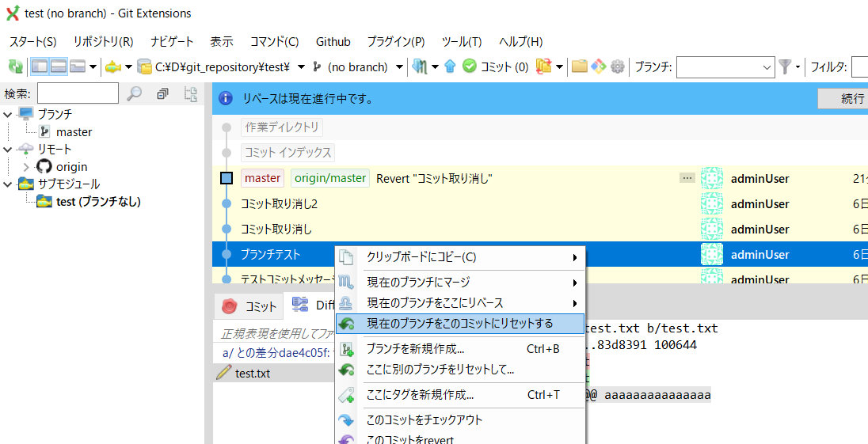868x444 pixels.
Task: Open the layout options dropdown arrow
Action: [93, 67]
